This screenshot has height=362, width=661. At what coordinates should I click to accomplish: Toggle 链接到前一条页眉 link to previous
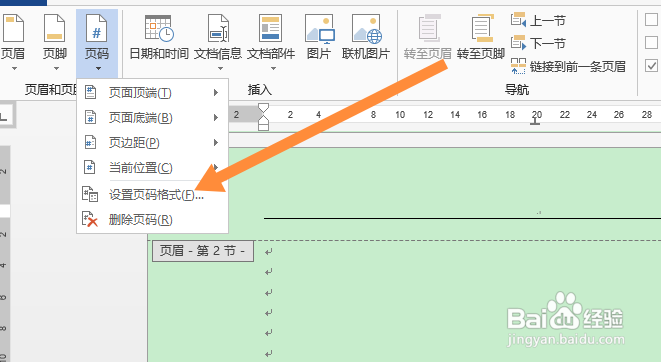click(x=568, y=66)
